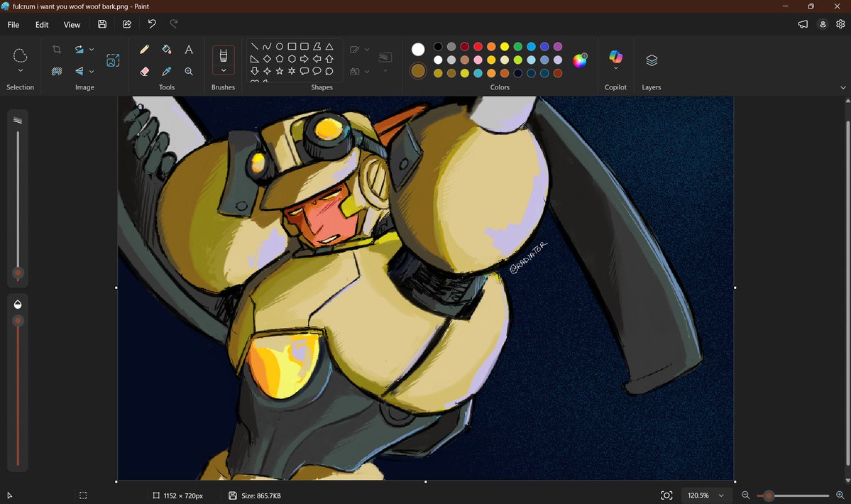Select the Color 2 brown swatch
851x504 pixels.
(418, 71)
